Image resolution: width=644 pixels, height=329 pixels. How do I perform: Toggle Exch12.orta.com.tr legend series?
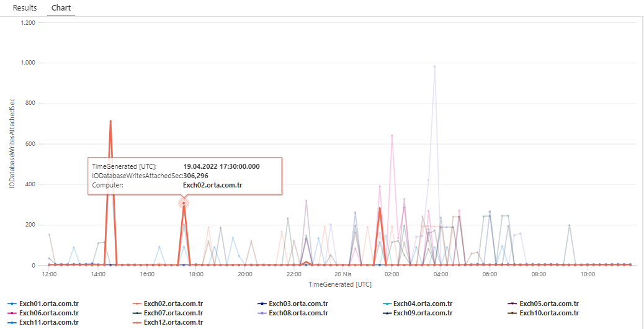[x=168, y=322]
